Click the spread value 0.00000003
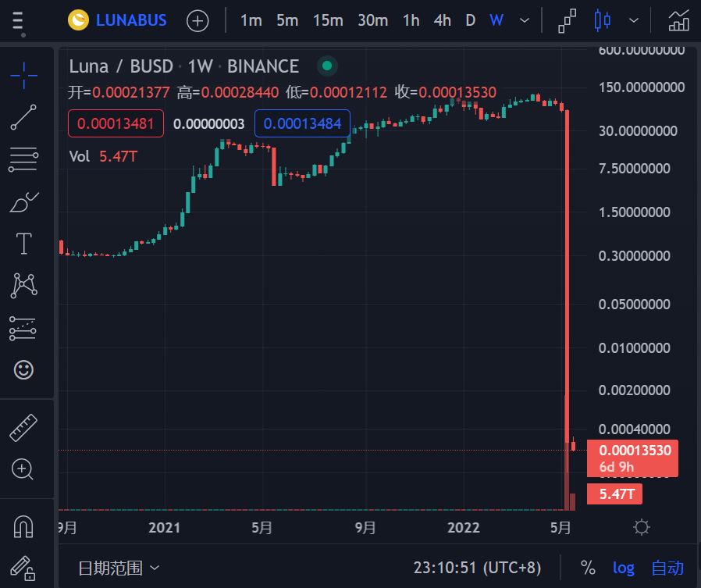 (x=208, y=124)
